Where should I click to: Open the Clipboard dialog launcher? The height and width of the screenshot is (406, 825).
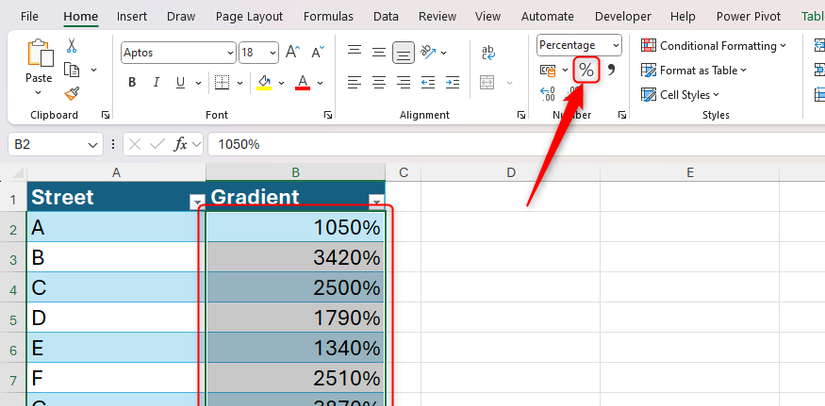(106, 115)
